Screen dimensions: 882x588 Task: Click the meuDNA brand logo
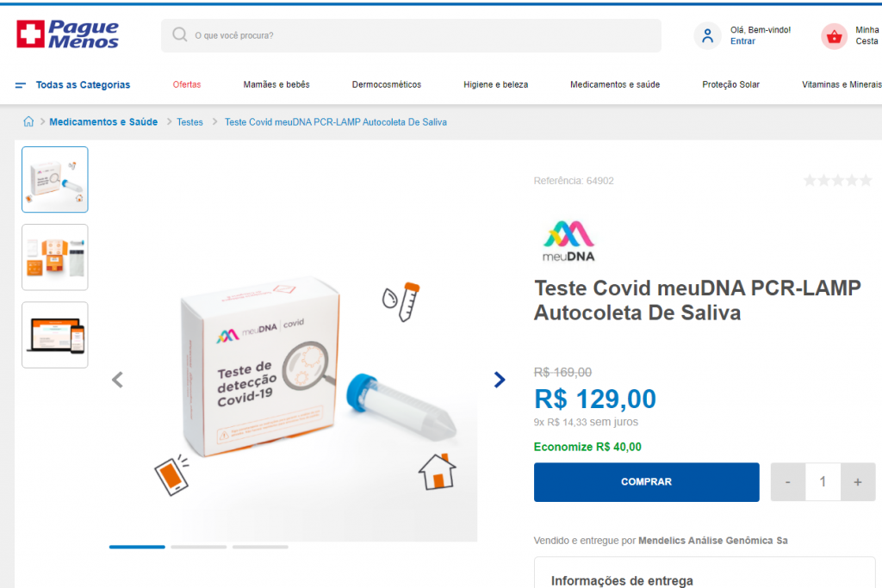pyautogui.click(x=568, y=241)
